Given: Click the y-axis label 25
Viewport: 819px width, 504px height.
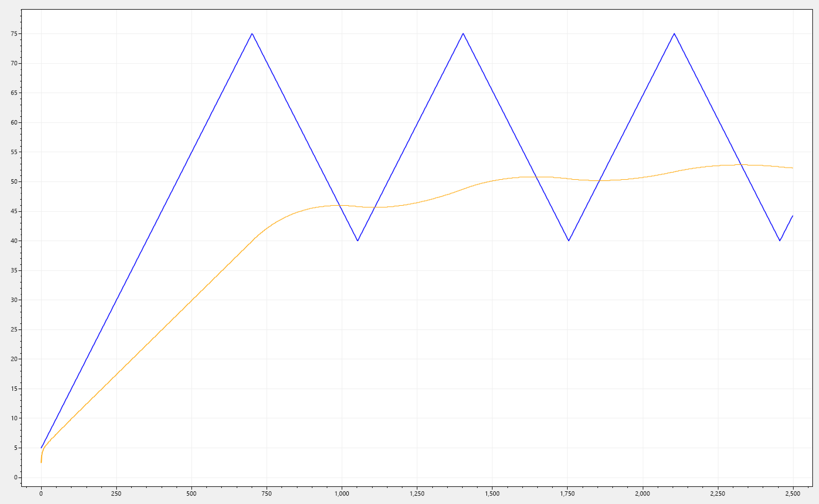Looking at the screenshot, I should click(x=14, y=329).
